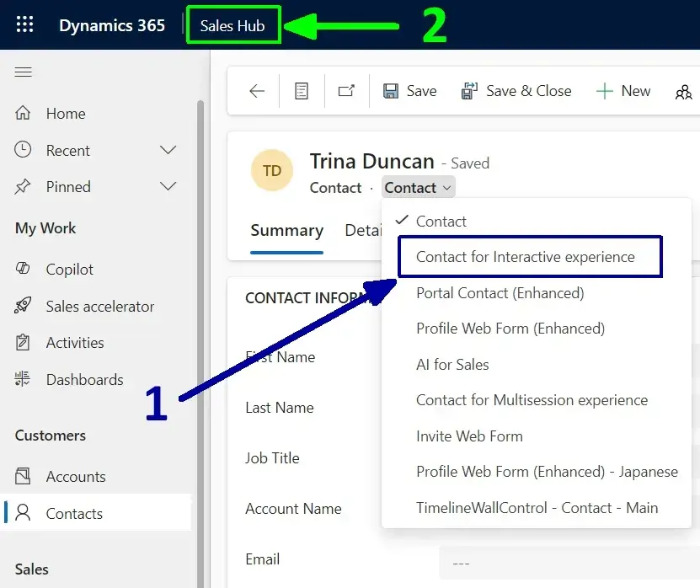
Task: Open record in new window icon
Action: click(346, 91)
